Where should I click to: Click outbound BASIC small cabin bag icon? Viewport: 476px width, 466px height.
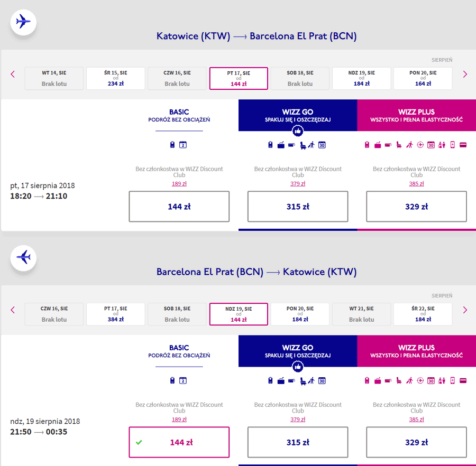[x=172, y=145]
